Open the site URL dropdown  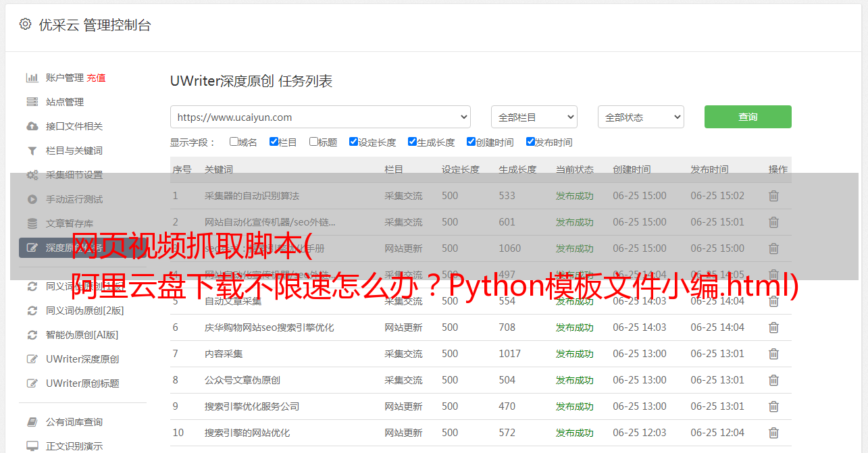coord(320,117)
